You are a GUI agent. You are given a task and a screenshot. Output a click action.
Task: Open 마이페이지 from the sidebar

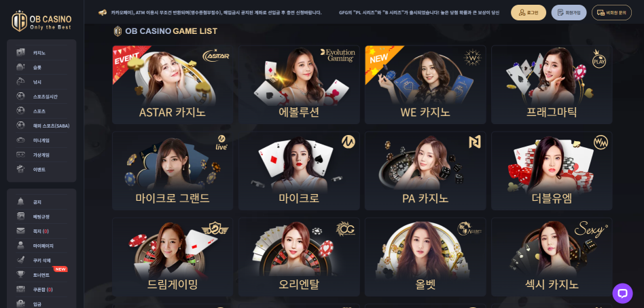tap(41, 246)
